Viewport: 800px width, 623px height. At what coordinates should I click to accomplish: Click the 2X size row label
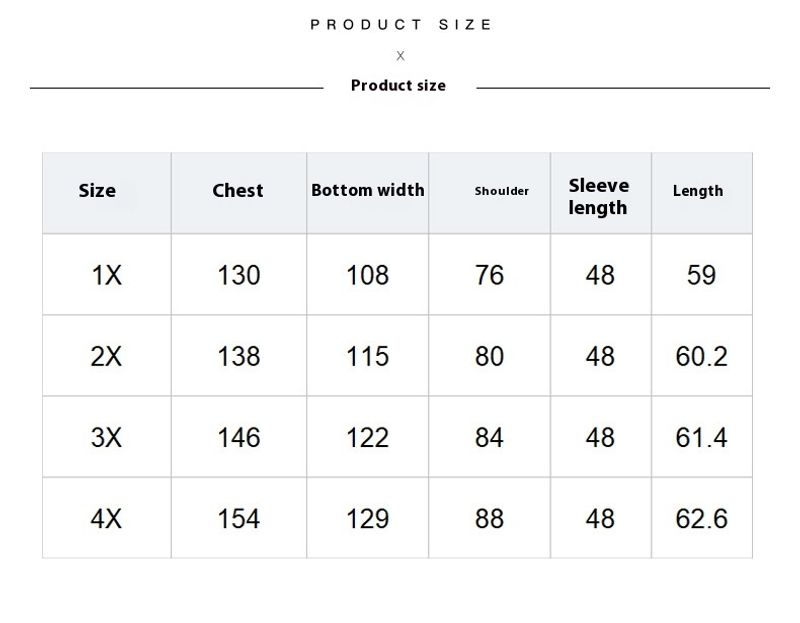tap(106, 357)
